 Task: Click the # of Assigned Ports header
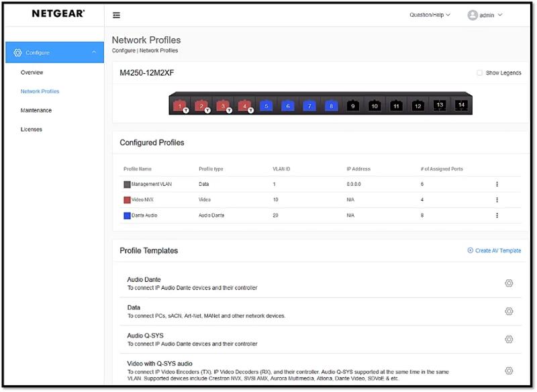(442, 169)
